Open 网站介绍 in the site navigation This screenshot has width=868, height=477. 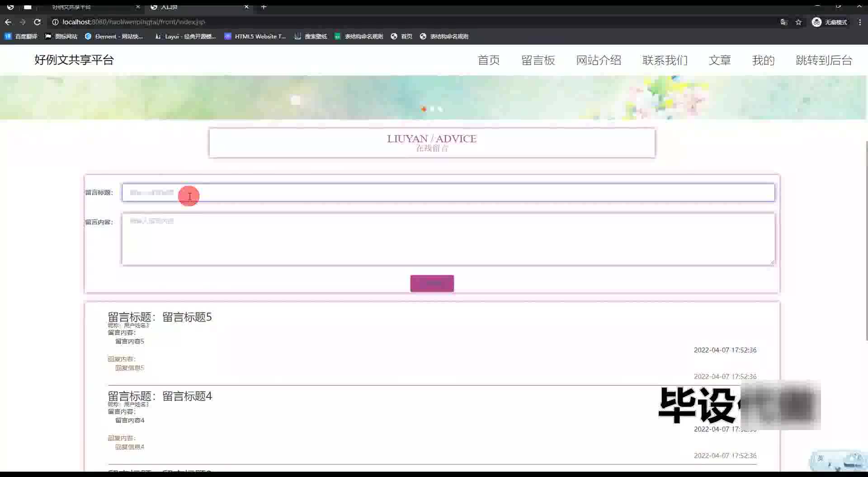(599, 61)
